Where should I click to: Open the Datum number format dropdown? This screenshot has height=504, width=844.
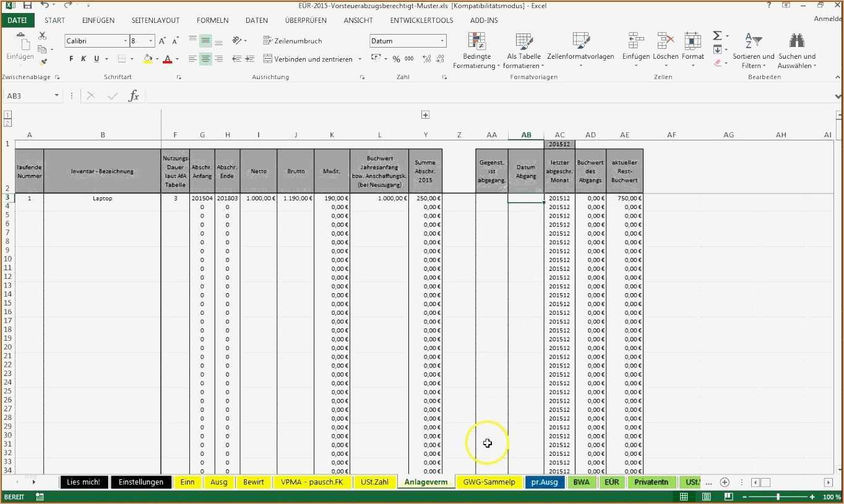tap(442, 40)
